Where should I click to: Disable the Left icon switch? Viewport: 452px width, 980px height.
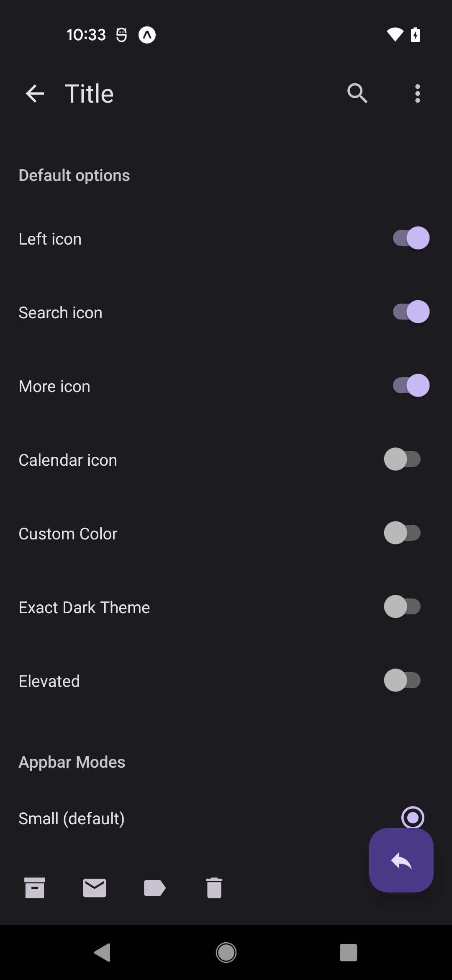411,238
